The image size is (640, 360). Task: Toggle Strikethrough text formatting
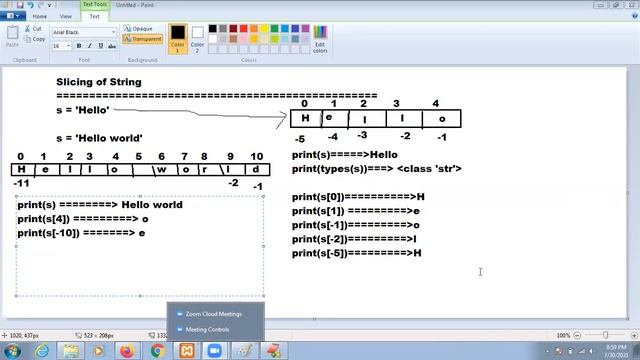point(112,46)
